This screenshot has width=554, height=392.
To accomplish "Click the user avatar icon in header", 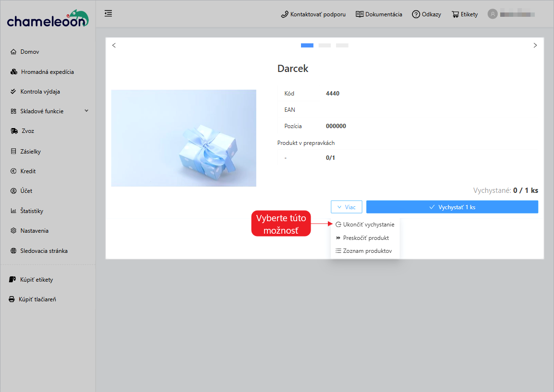I will [x=492, y=14].
